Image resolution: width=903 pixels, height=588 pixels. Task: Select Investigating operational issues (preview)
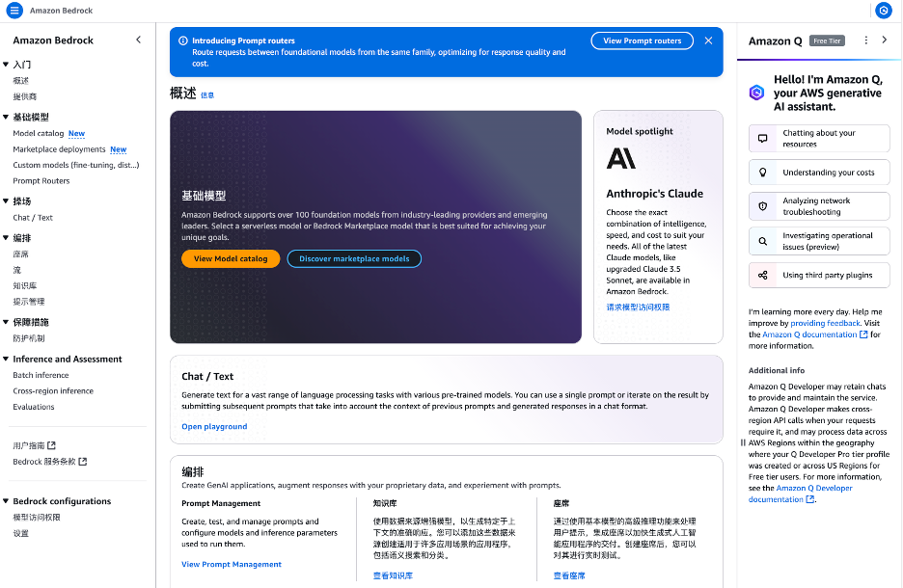[x=819, y=242]
